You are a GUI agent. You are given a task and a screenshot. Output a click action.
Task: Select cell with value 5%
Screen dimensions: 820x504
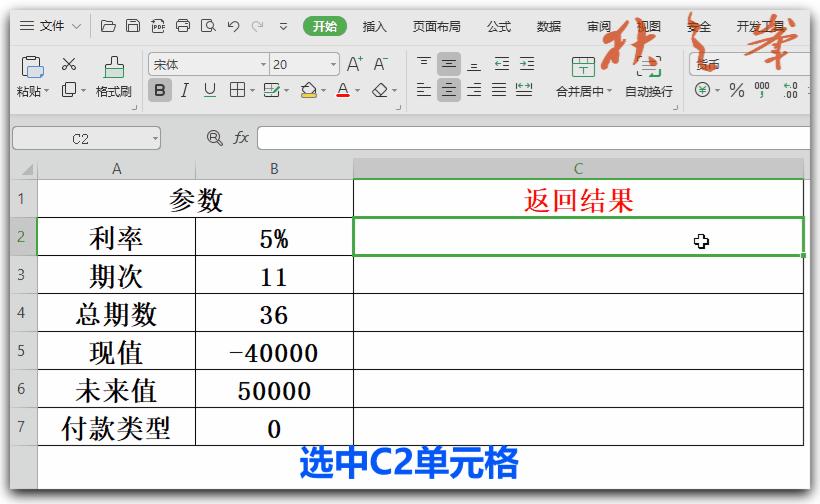coord(274,237)
